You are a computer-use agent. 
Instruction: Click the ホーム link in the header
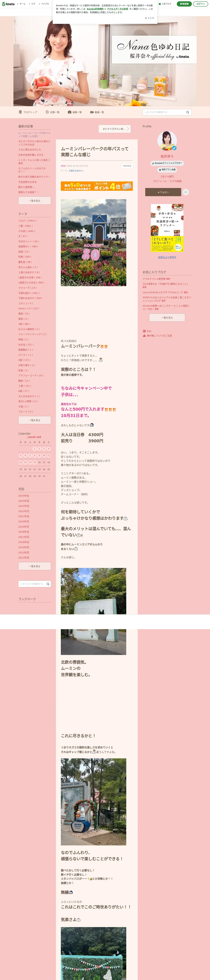coord(22,4)
